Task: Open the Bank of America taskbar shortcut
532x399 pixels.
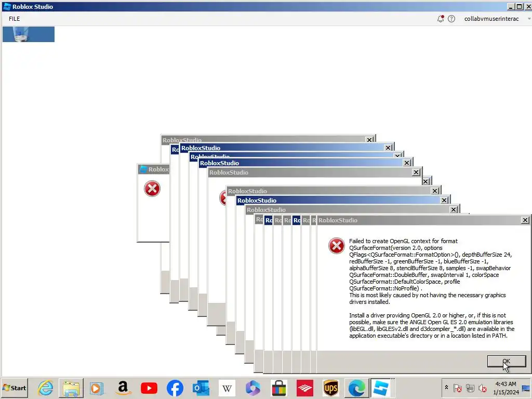Action: coord(304,388)
